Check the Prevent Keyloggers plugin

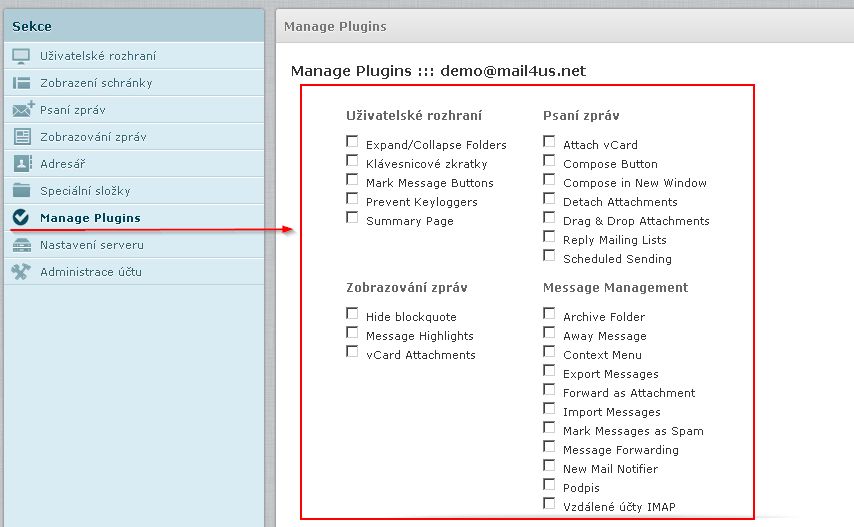352,199
